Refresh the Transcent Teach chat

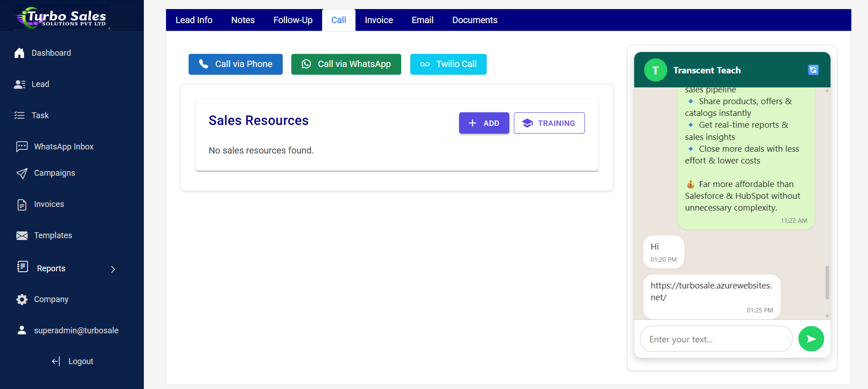[813, 70]
